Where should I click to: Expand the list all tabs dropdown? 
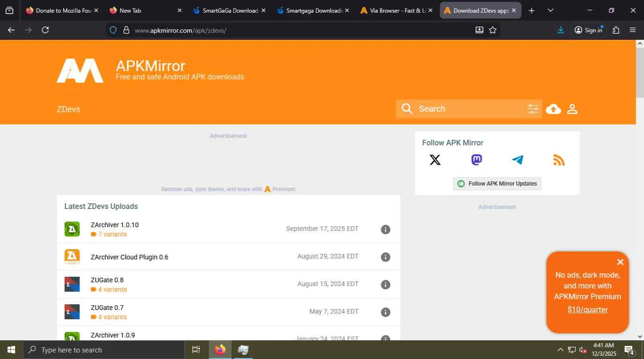tap(550, 10)
